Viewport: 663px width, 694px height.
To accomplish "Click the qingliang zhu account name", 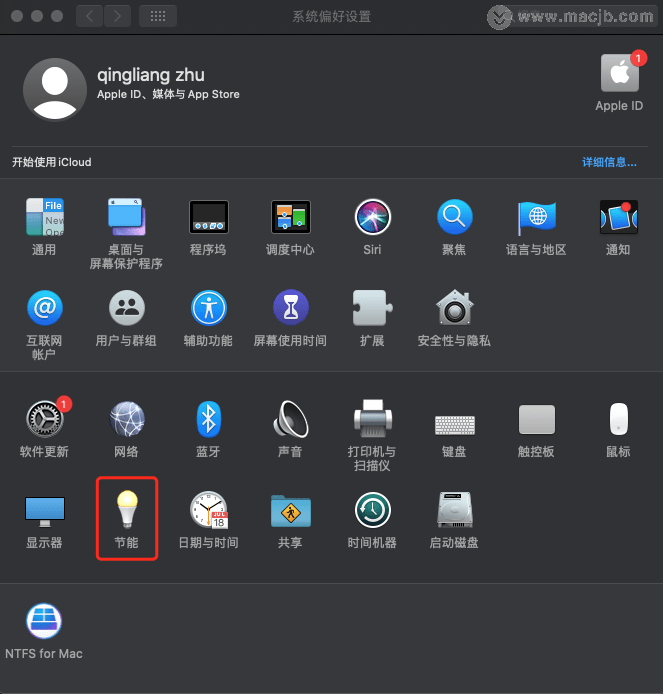I will [151, 75].
